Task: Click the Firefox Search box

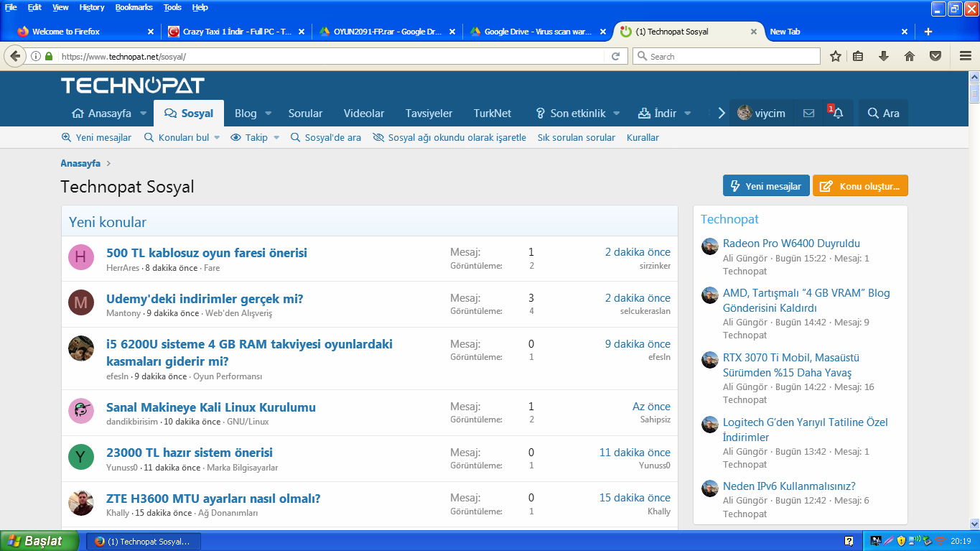Action: tap(726, 56)
